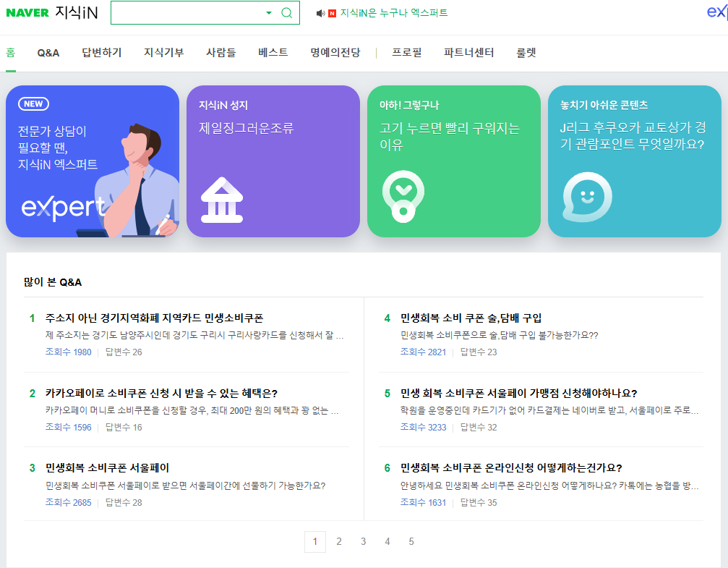Open question 서울페이 가맹점 신청해야하나요?
The height and width of the screenshot is (568, 728).
[x=518, y=393]
